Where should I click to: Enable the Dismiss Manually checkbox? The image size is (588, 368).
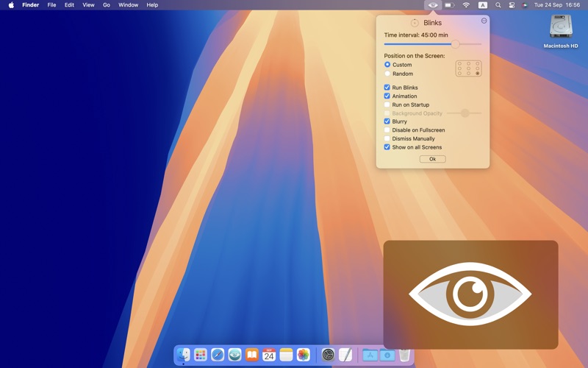387,138
